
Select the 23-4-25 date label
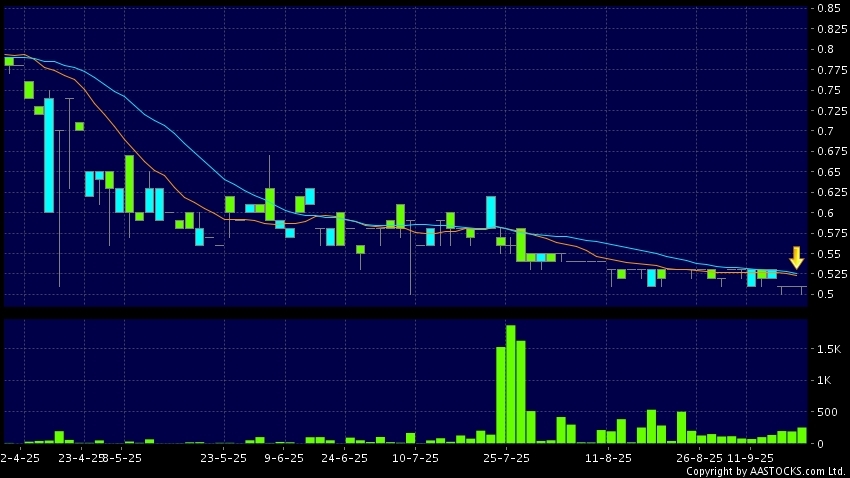(81, 458)
